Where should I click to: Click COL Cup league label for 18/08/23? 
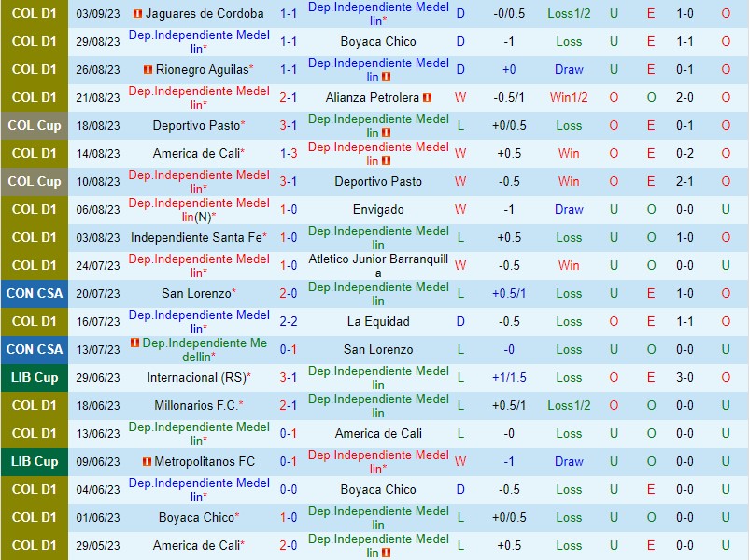(x=35, y=126)
